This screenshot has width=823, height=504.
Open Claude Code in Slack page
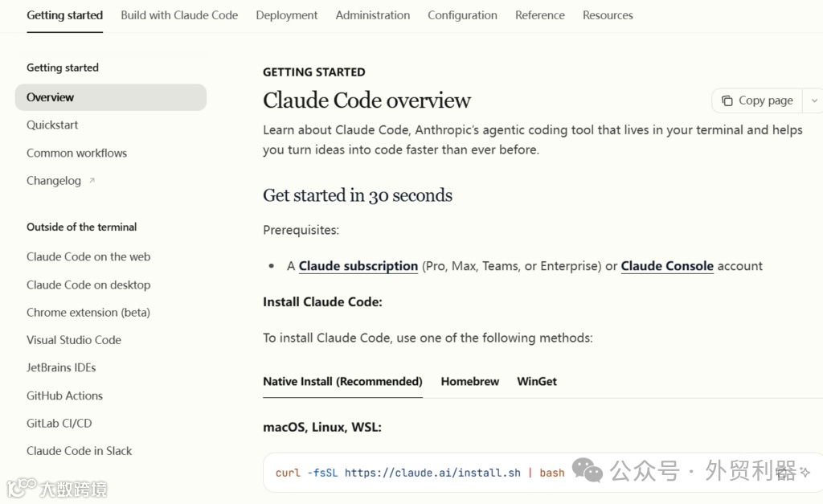(x=79, y=451)
